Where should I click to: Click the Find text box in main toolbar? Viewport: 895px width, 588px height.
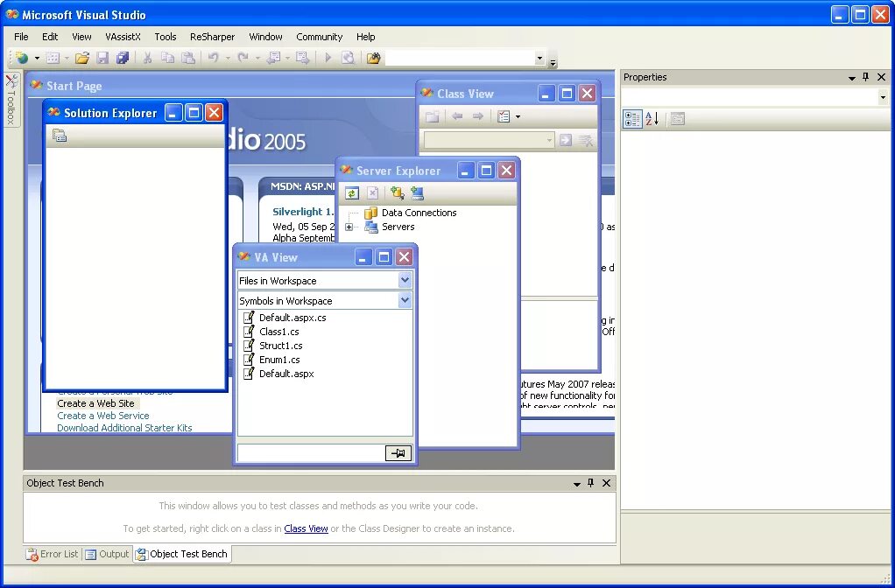[x=460, y=58]
